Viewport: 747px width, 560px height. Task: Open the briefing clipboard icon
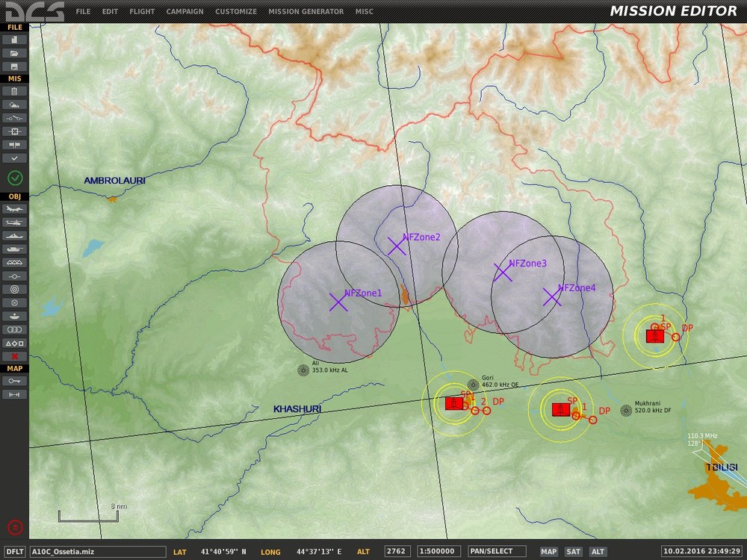pyautogui.click(x=14, y=91)
